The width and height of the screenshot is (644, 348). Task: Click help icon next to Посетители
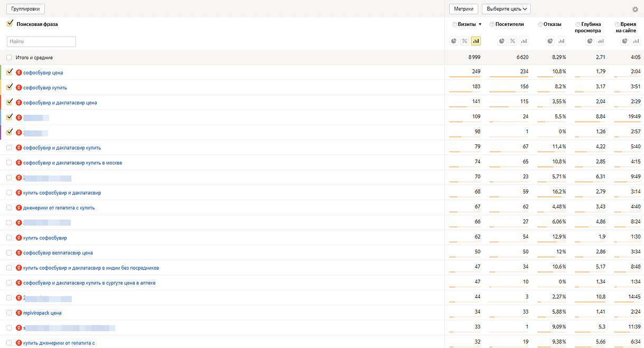[x=492, y=24]
